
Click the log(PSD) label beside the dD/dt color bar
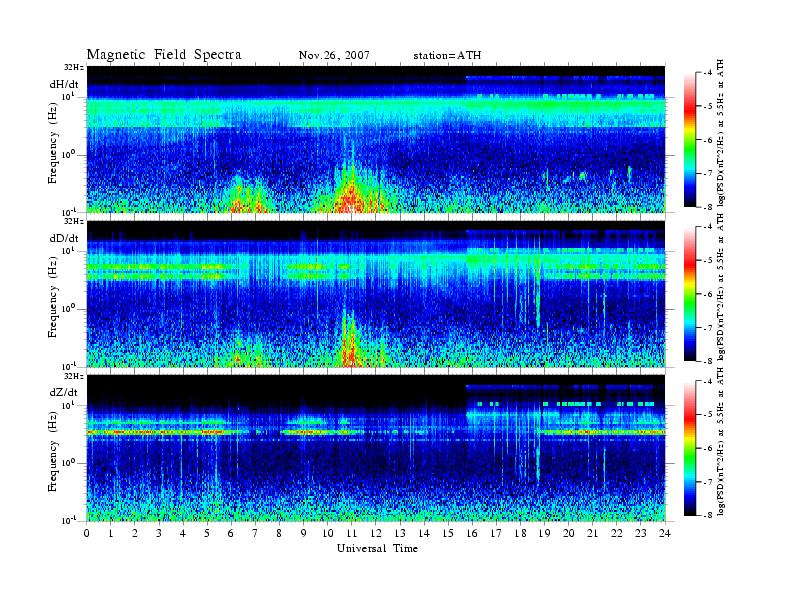(x=721, y=287)
